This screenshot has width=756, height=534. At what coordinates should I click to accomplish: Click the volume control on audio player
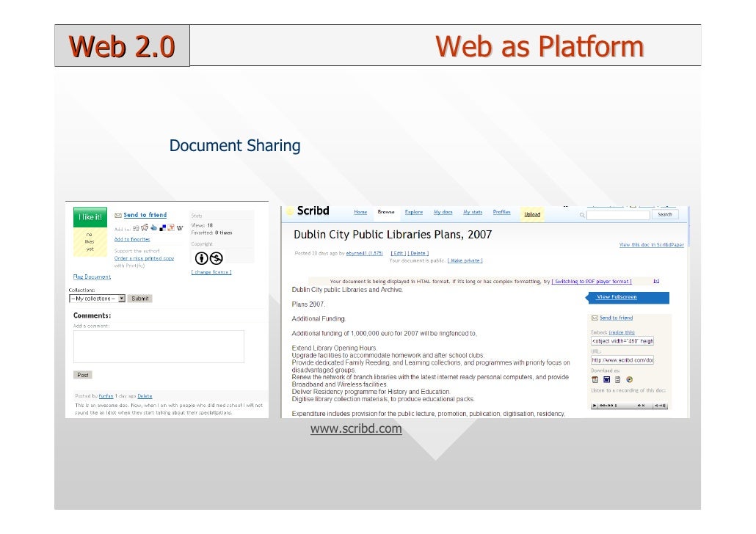tap(661, 406)
